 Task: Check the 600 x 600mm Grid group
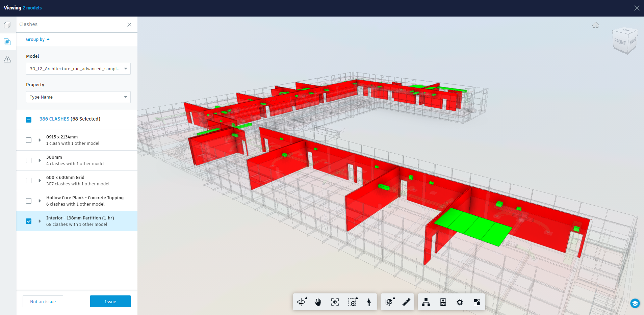click(29, 181)
